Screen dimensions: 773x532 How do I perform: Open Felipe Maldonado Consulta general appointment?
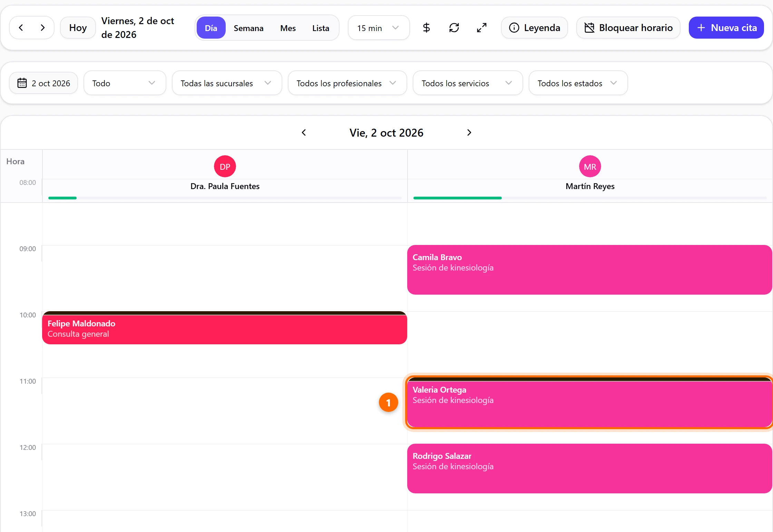225,328
